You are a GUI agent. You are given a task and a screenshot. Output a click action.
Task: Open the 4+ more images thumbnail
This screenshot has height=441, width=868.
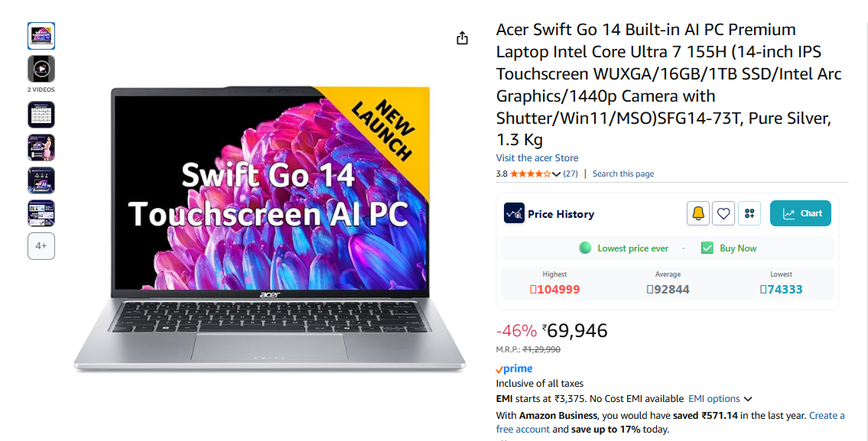41,245
